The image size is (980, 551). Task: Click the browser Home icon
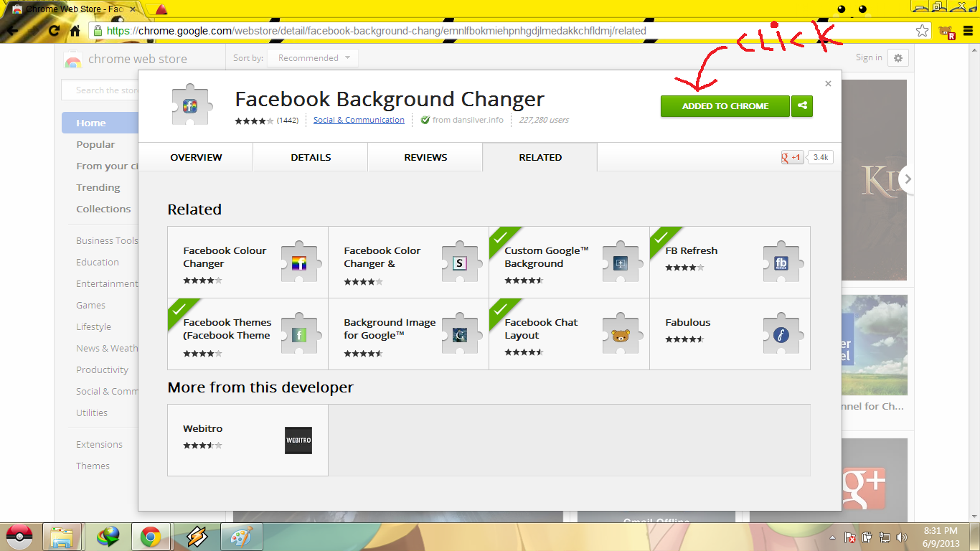pos(75,31)
